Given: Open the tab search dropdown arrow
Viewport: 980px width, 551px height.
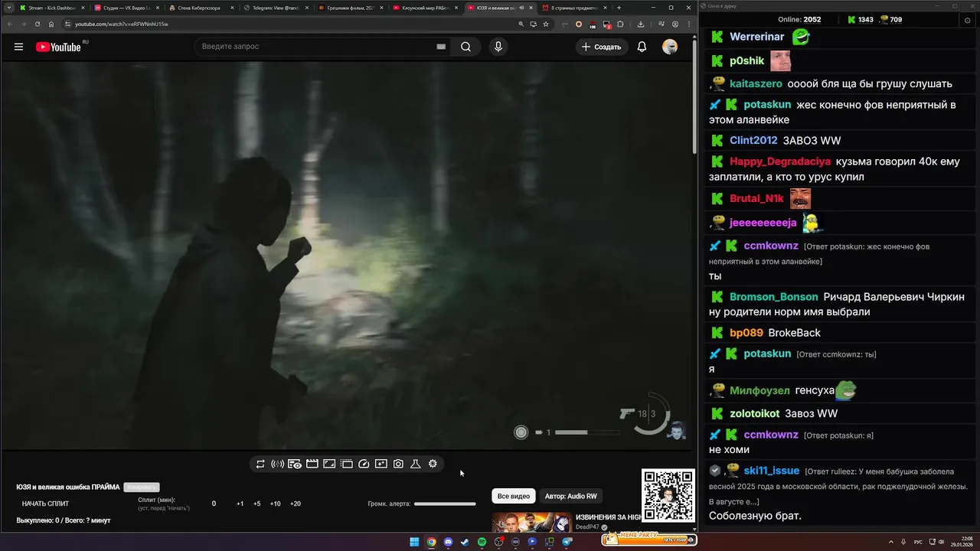Looking at the screenshot, I should 8,8.
